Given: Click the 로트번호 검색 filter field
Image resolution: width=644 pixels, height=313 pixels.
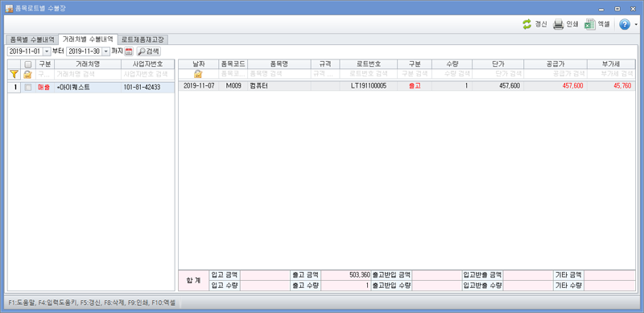Looking at the screenshot, I should [369, 74].
